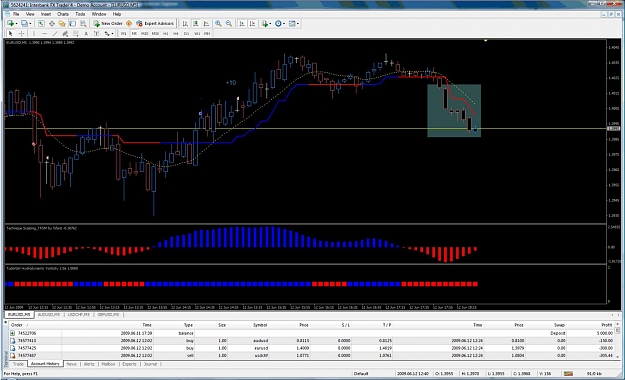This screenshot has width=625, height=380.
Task: Select the Trendline drawing tool
Action: (x=55, y=33)
